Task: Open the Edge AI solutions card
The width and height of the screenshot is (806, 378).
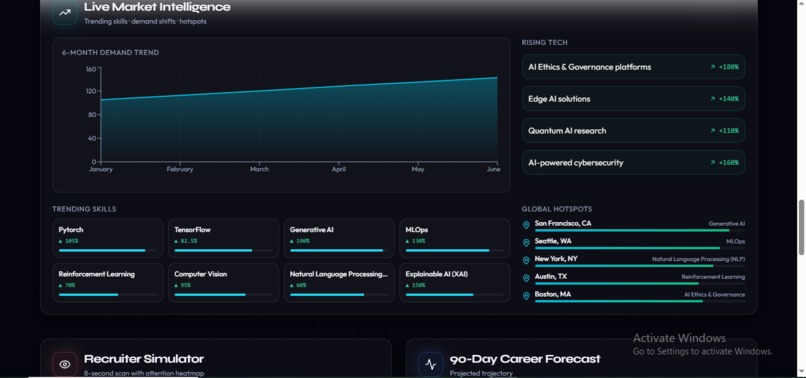Action: click(x=633, y=99)
